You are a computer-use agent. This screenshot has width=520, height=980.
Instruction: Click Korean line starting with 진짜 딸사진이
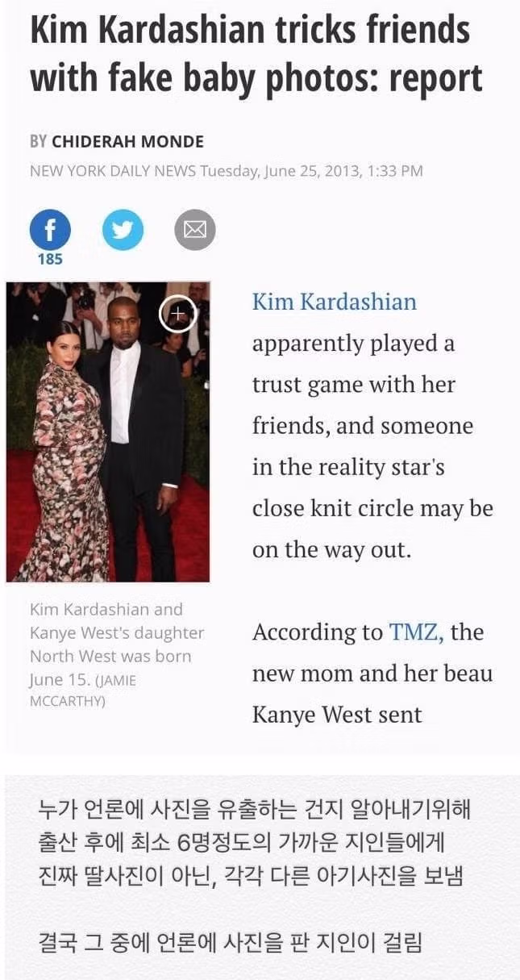click(251, 877)
